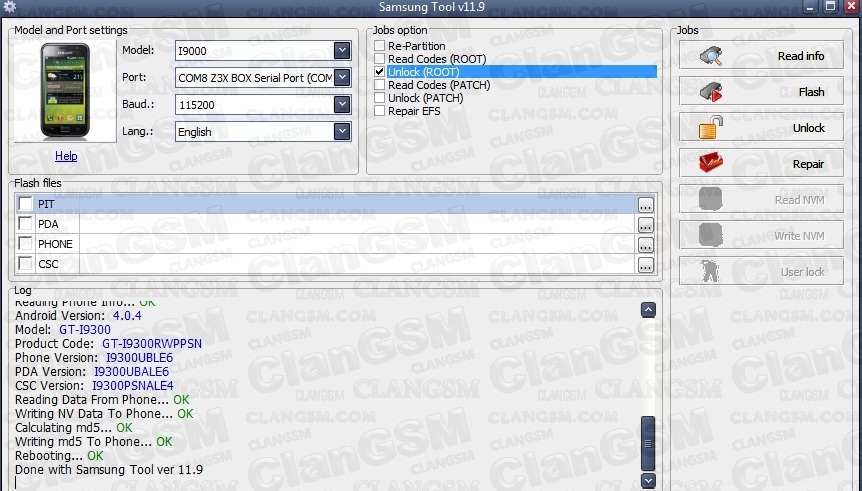
Task: Click the log scrollbar thumb
Action: [648, 443]
